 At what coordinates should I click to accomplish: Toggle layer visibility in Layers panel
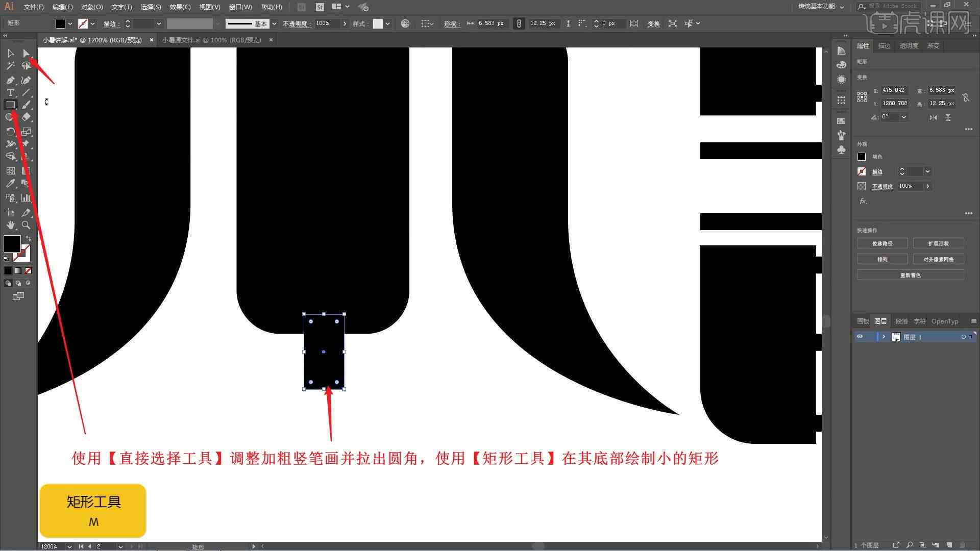tap(861, 336)
